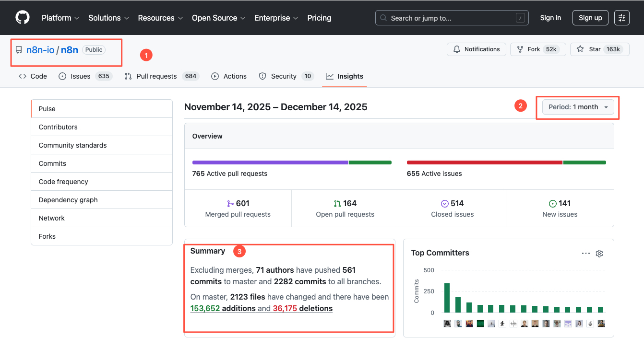Click the GitHub Octocat logo

pos(23,18)
